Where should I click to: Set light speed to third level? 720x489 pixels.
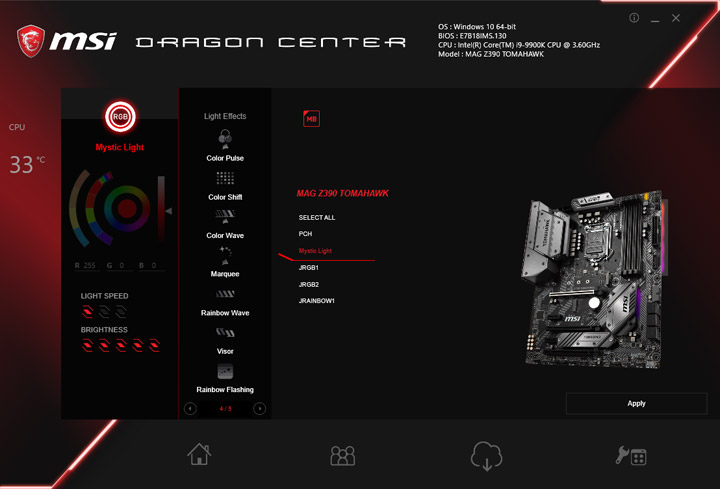121,312
